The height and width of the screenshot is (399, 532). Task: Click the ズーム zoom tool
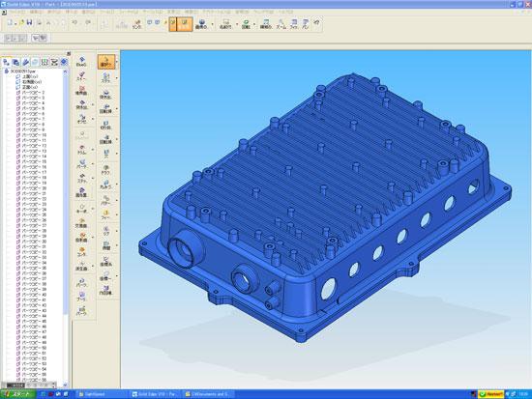[x=281, y=24]
